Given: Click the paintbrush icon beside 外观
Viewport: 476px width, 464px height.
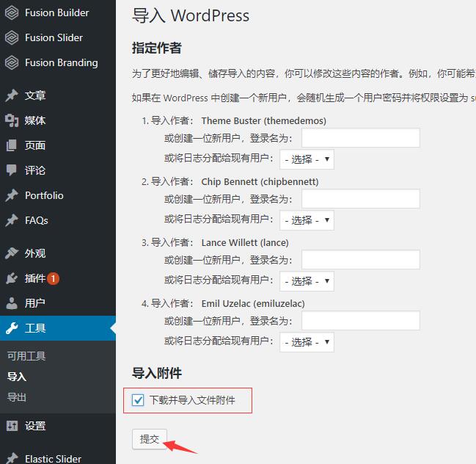Looking at the screenshot, I should click(12, 253).
